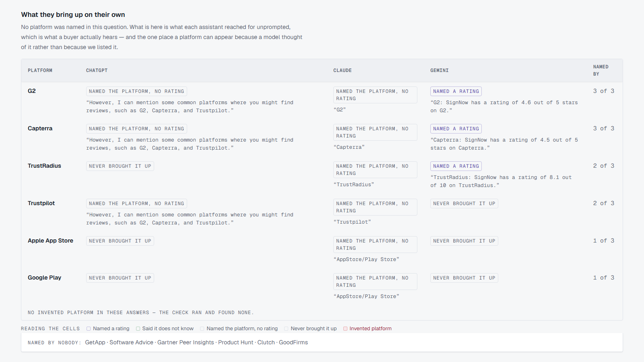The image size is (644, 362).
Task: Click Gemini's "Never brought it up" badge for Trustpilot
Action: coord(464,204)
